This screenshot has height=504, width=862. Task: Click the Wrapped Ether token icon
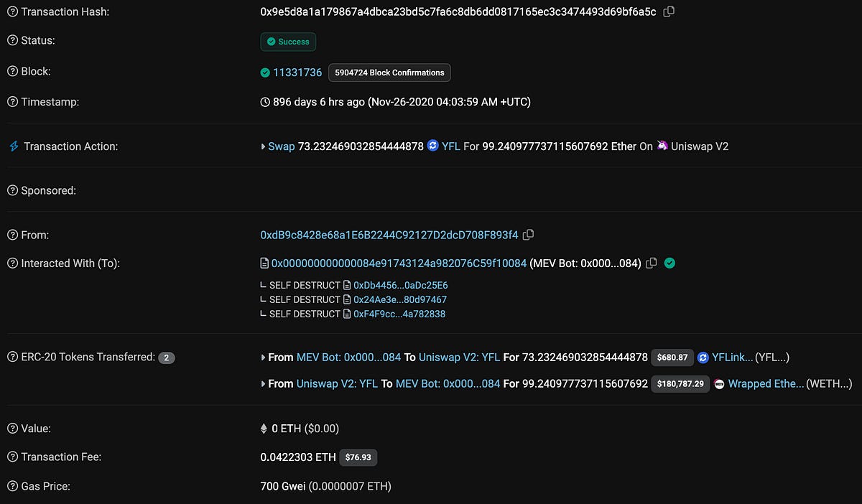[x=719, y=384]
